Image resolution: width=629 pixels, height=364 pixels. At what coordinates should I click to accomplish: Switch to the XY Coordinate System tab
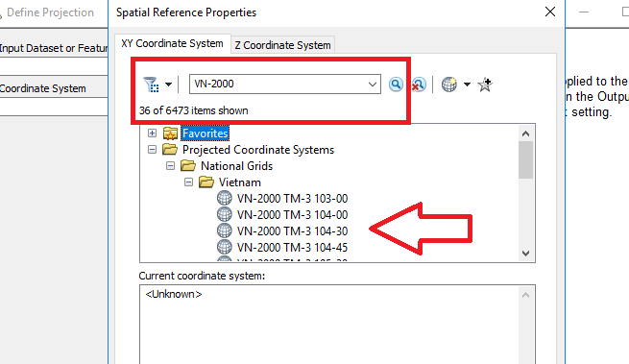point(173,43)
